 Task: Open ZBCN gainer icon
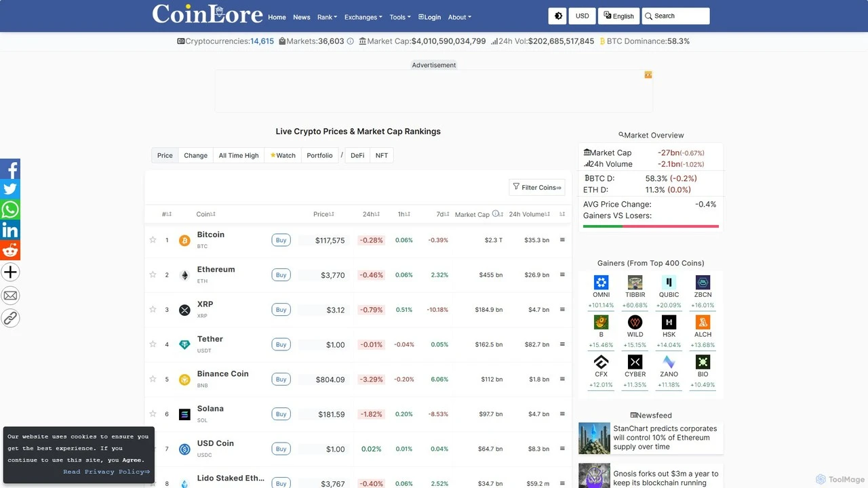click(703, 283)
